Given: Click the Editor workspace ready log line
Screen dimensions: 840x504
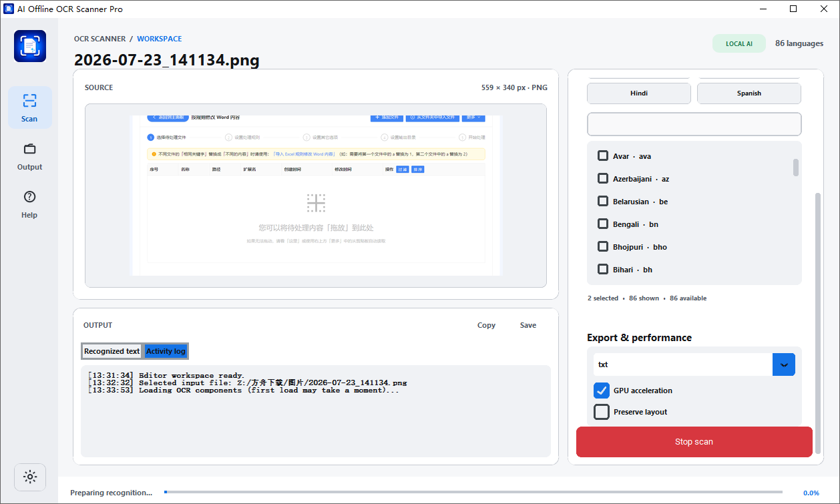Looking at the screenshot, I should (x=166, y=375).
